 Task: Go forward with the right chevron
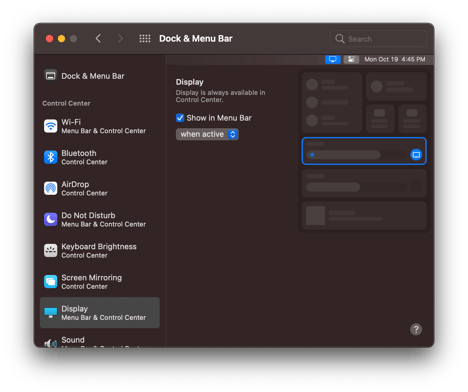(x=120, y=39)
